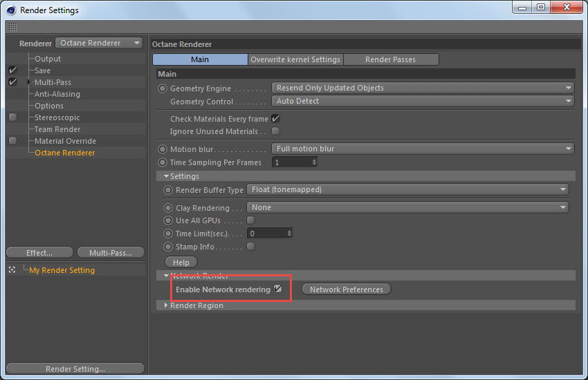Select Stereoscopic in the settings tree
Viewport: 588px width, 380px height.
point(57,117)
